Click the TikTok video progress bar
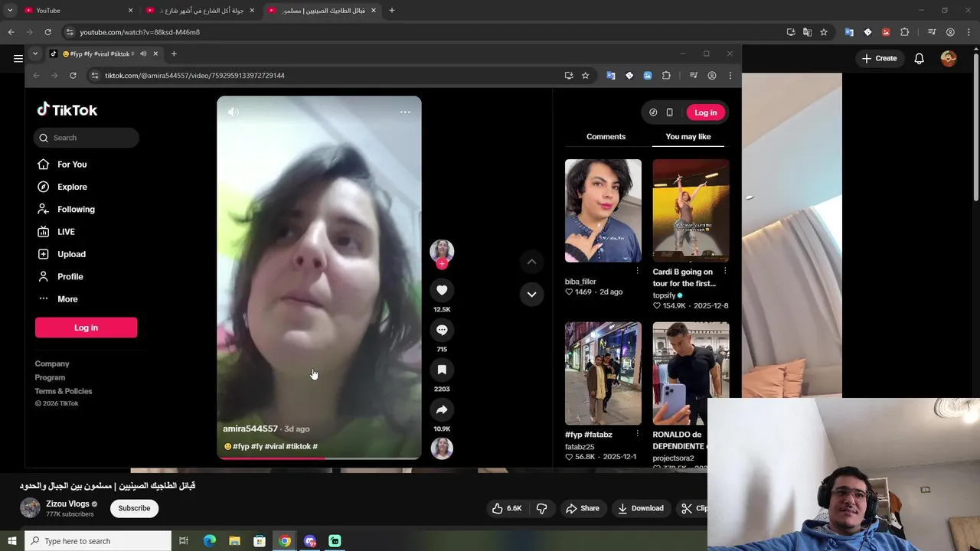980x551 pixels. [x=319, y=458]
